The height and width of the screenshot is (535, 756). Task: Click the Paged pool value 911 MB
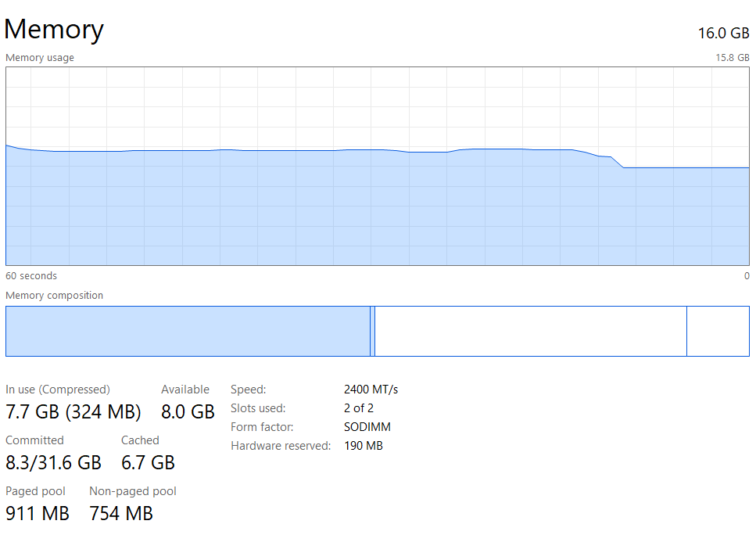coord(38,513)
